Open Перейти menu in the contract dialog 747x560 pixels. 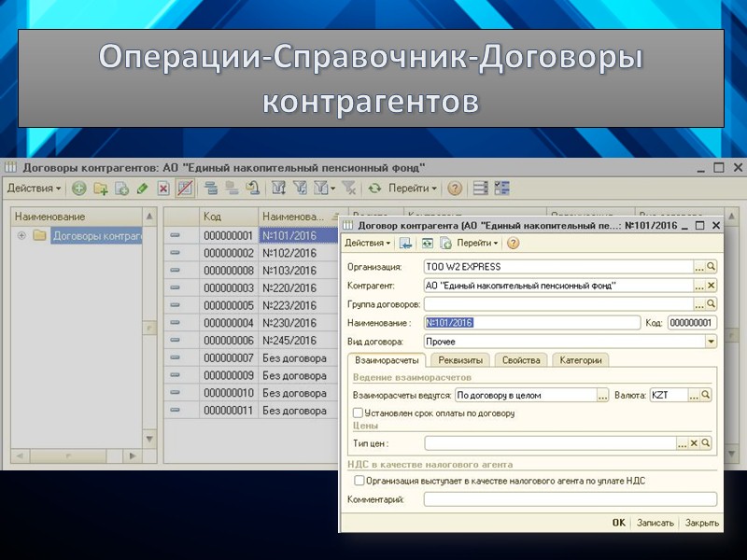coord(477,244)
